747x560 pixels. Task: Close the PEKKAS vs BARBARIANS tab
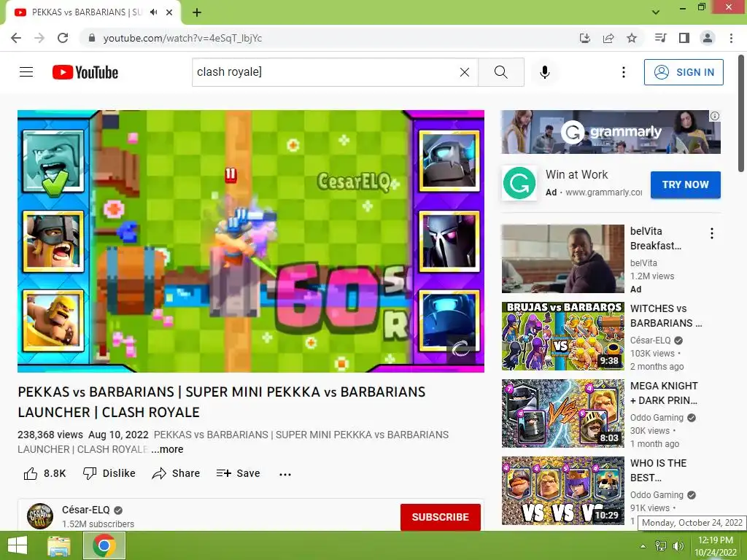coord(169,12)
